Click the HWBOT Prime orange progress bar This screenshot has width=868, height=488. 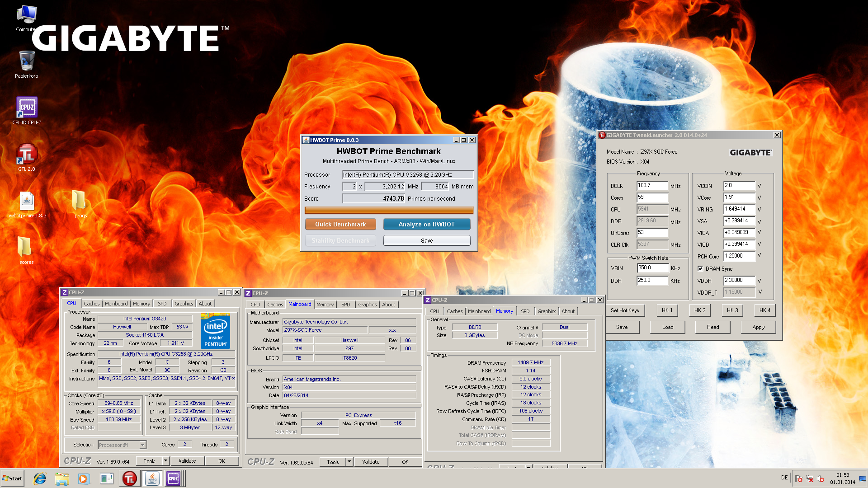[389, 210]
